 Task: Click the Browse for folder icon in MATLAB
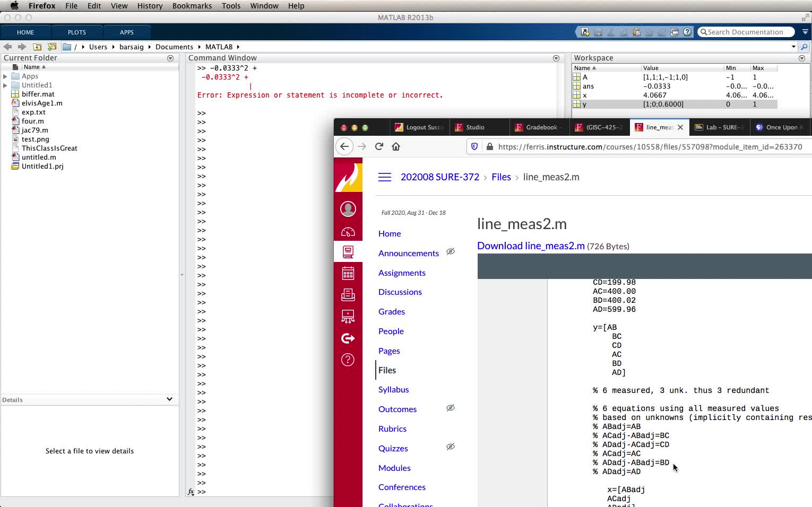click(x=52, y=47)
